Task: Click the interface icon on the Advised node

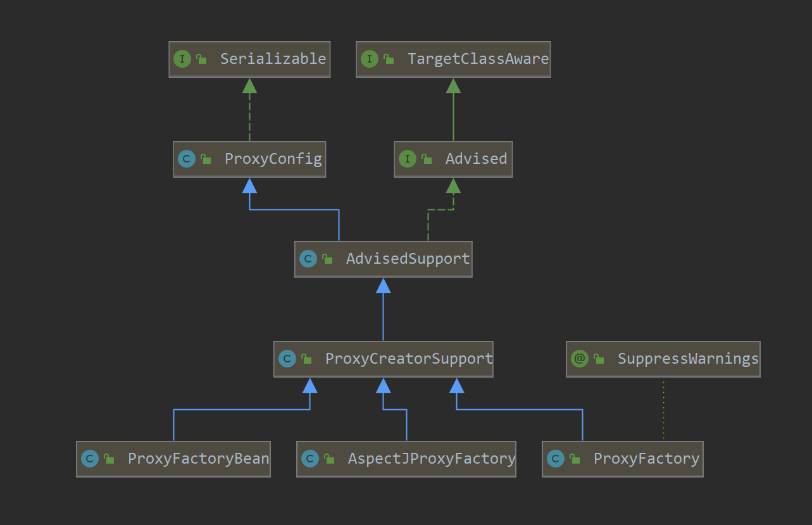Action: 408,159
